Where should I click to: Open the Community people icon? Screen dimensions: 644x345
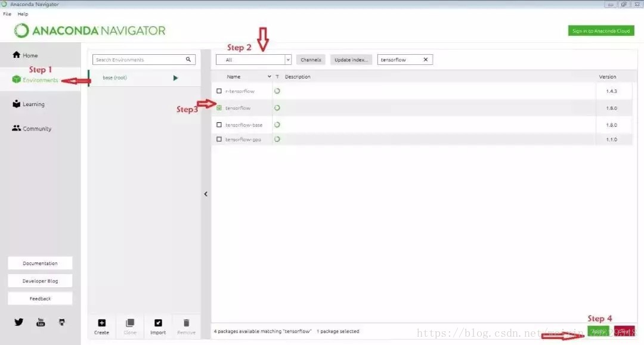pos(17,128)
